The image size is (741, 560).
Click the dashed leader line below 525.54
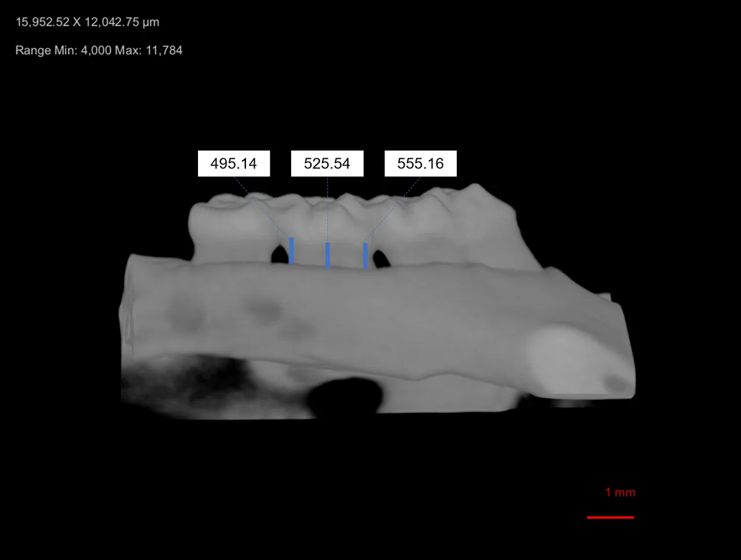(x=328, y=209)
